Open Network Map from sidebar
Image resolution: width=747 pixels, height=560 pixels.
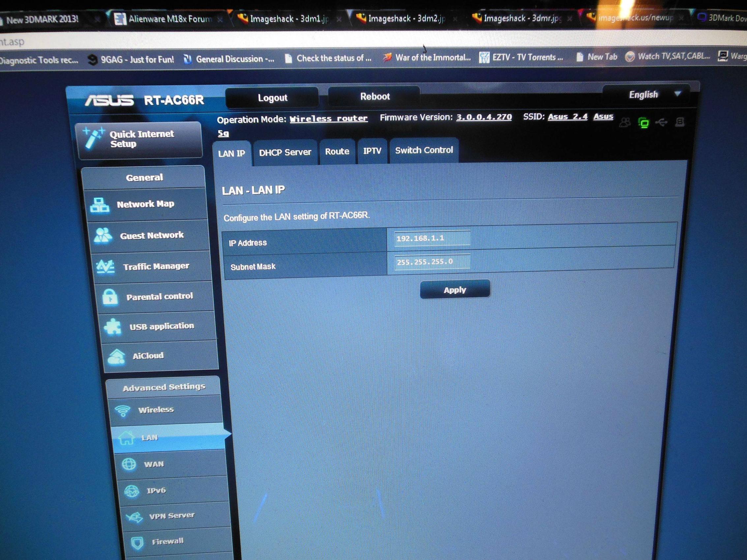click(146, 204)
